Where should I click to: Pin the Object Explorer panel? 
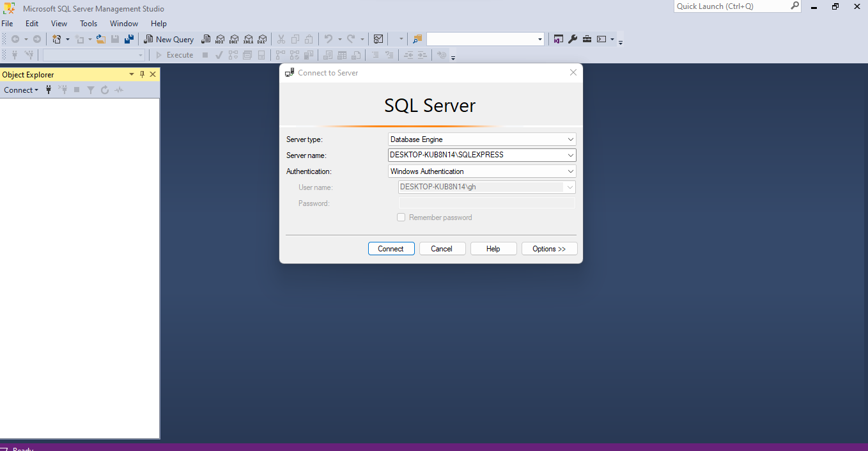(142, 74)
